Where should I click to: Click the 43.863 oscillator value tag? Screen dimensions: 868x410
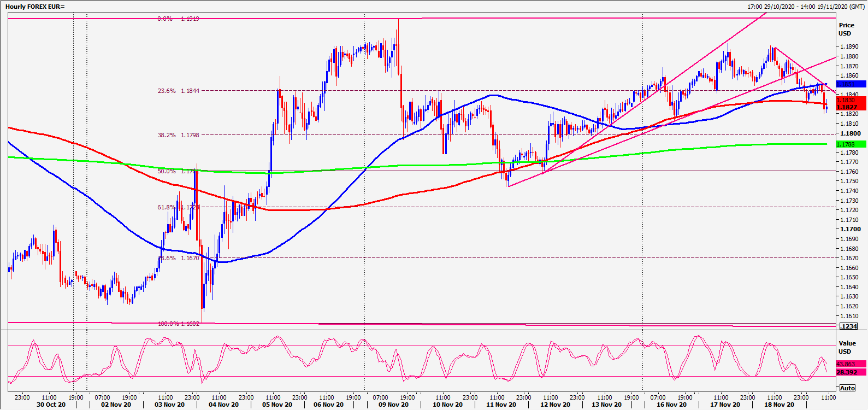pos(851,364)
